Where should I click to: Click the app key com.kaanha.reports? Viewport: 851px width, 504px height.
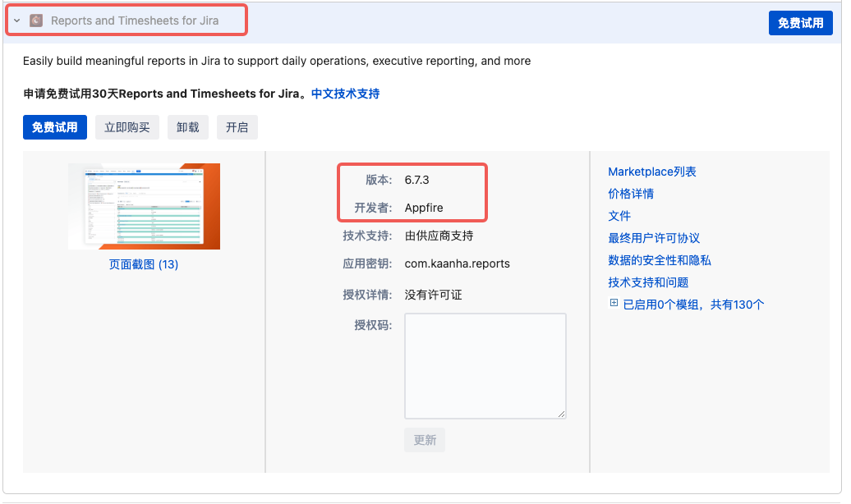[457, 263]
